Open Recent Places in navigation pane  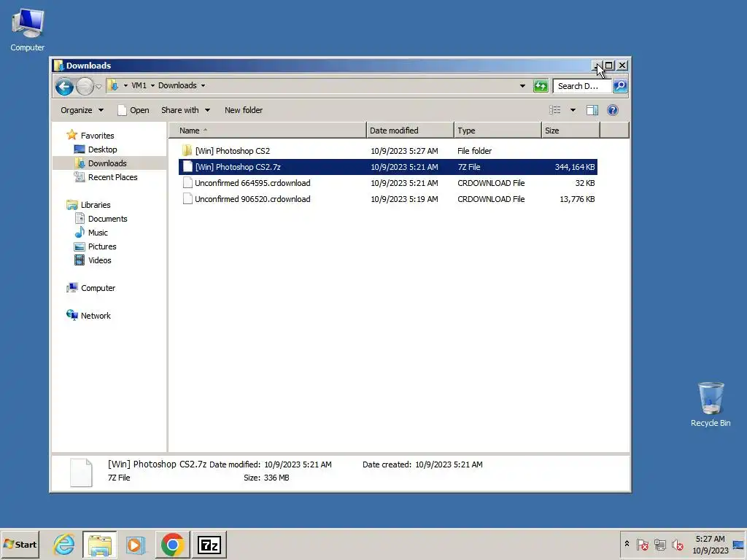point(112,177)
